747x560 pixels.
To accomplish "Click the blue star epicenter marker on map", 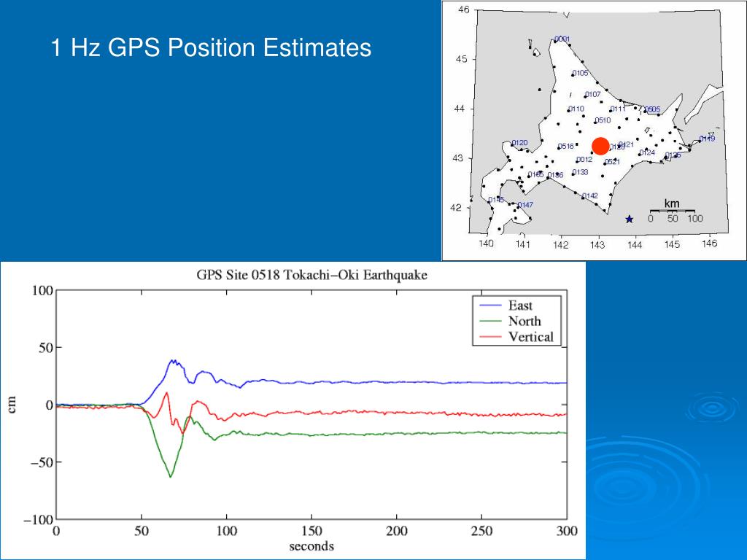I will tap(630, 219).
